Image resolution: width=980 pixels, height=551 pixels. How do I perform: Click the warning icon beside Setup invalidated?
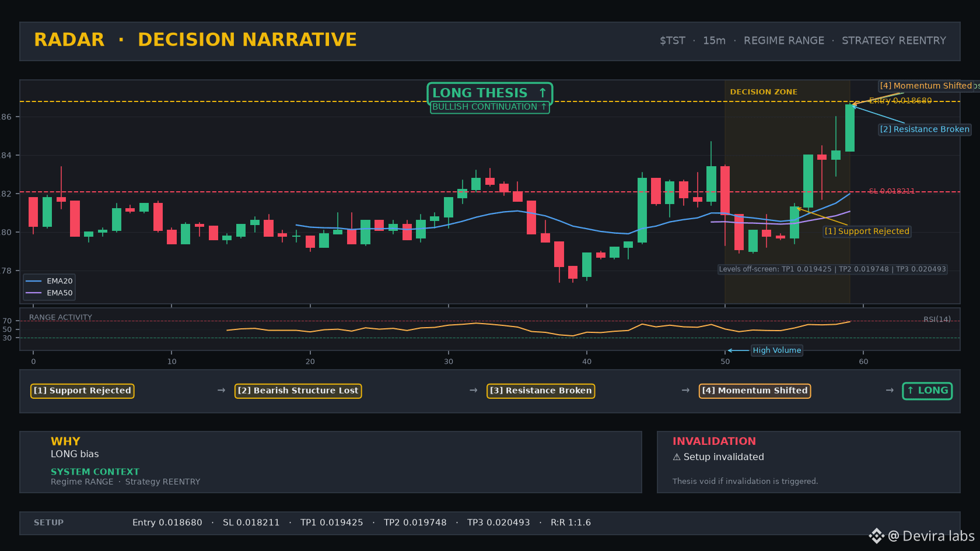(677, 457)
